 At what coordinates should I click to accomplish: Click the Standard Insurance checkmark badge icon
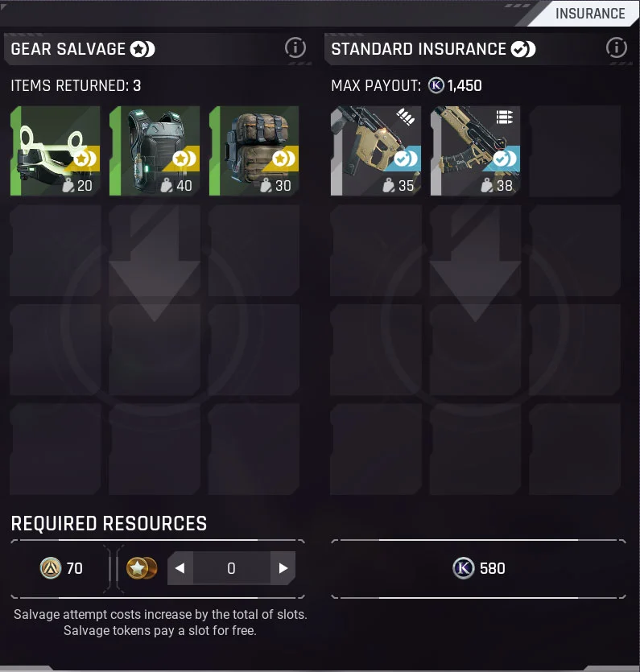pyautogui.click(x=523, y=49)
